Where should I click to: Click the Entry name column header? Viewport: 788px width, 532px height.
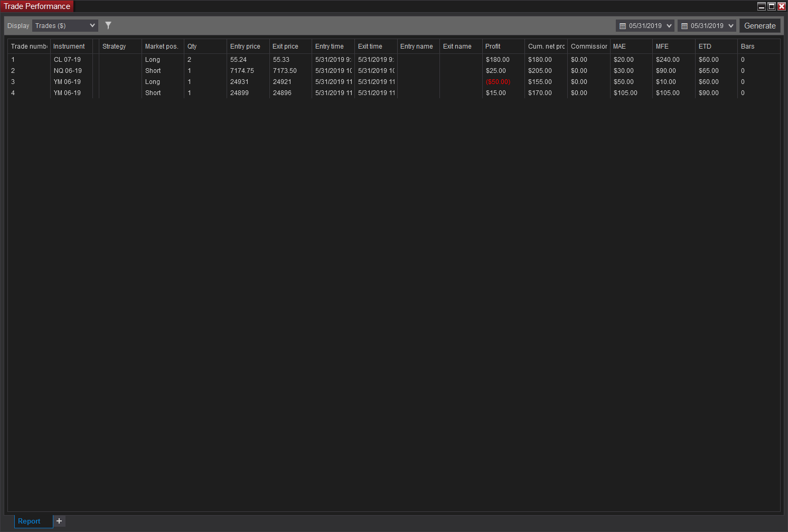pyautogui.click(x=418, y=46)
